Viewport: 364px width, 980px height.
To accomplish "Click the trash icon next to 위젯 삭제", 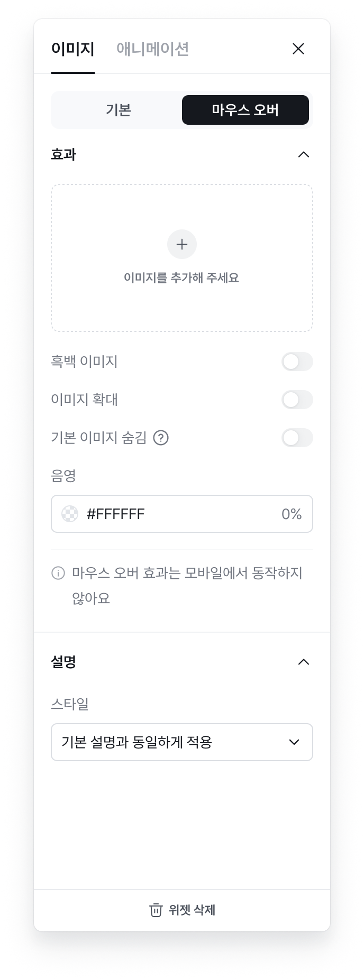I will [x=156, y=910].
